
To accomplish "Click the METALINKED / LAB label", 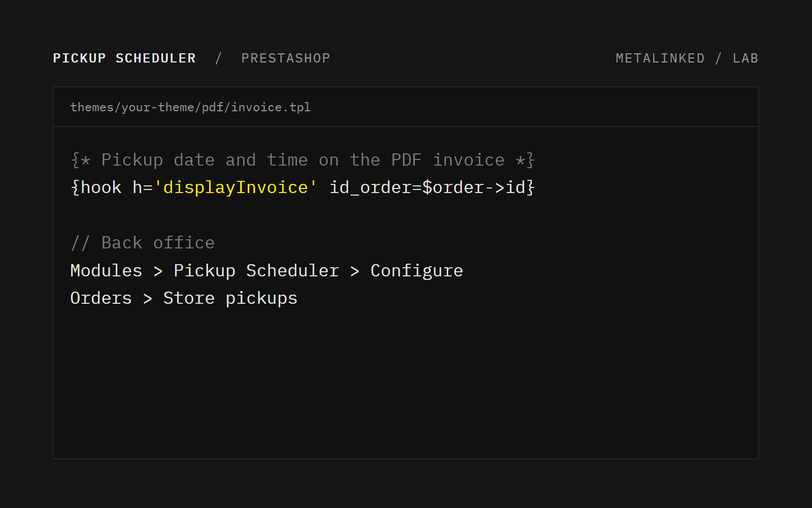I will pyautogui.click(x=687, y=58).
